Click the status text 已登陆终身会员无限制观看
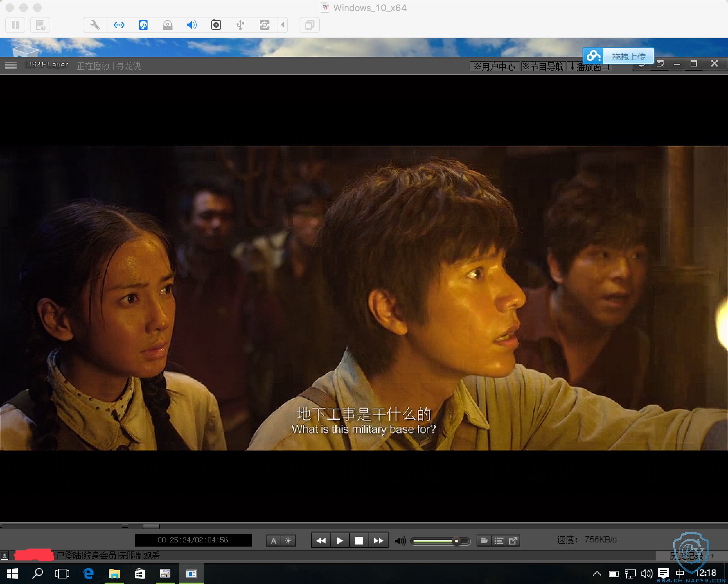Image resolution: width=728 pixels, height=584 pixels. [108, 556]
